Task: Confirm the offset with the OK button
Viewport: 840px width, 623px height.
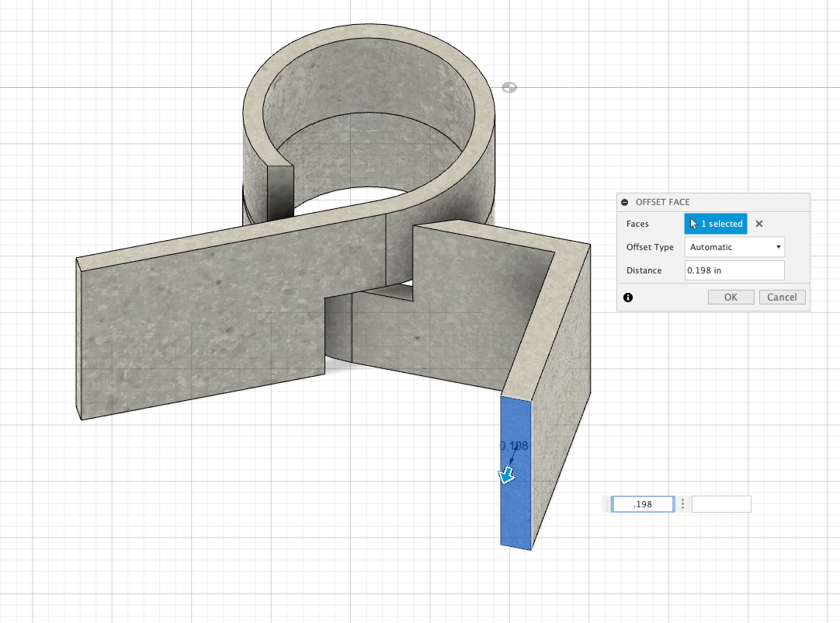Action: tap(731, 297)
